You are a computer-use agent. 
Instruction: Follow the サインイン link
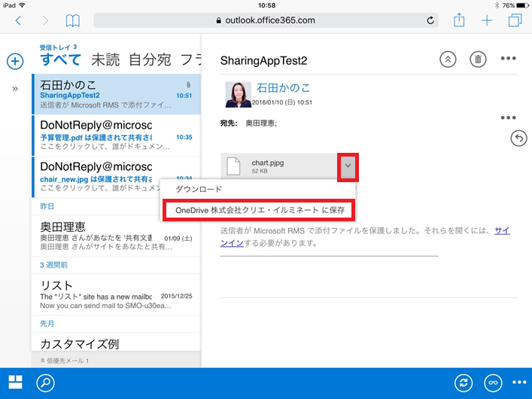tap(502, 231)
